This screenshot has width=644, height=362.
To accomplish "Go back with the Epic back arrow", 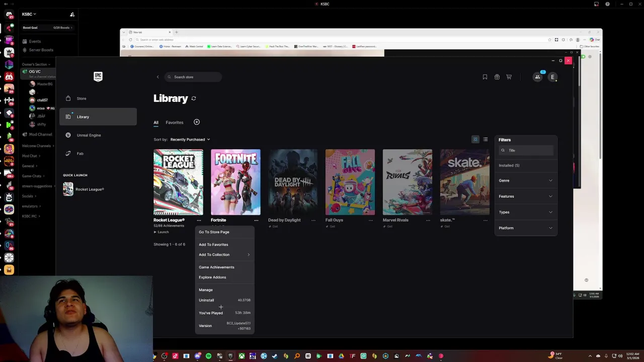I will 157,77.
